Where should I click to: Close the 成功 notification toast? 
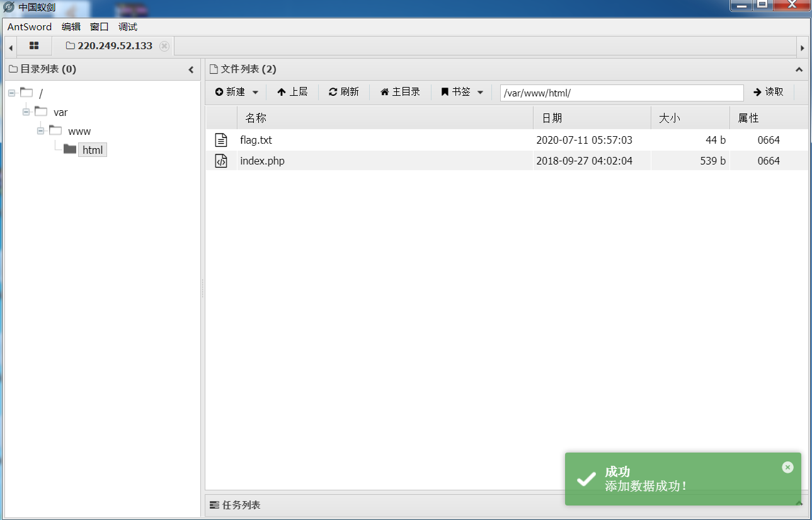coord(787,467)
